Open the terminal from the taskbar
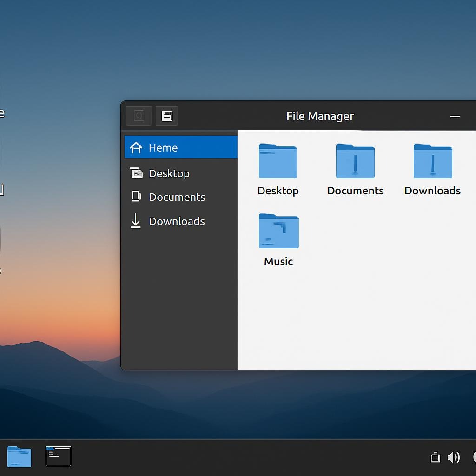This screenshot has width=476, height=476. [x=58, y=456]
